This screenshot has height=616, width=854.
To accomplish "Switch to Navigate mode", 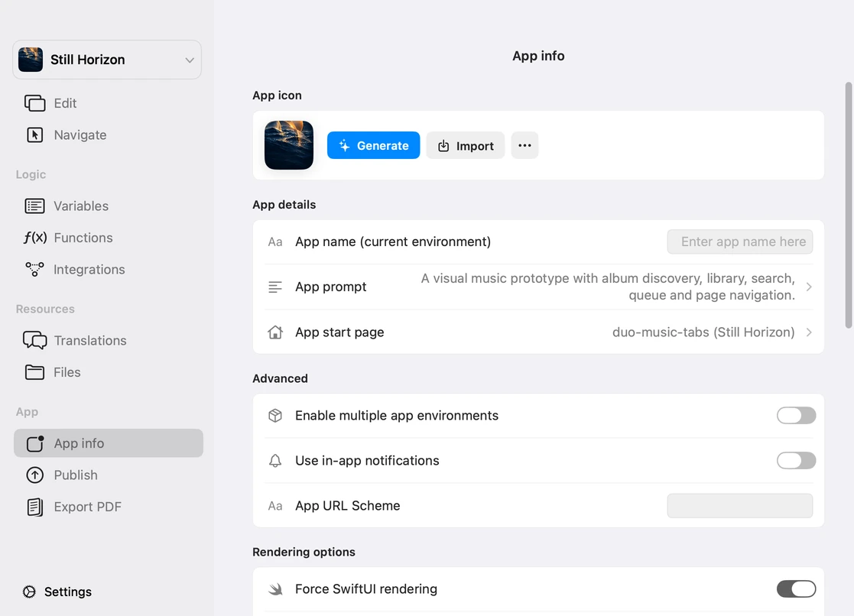I will coord(109,135).
